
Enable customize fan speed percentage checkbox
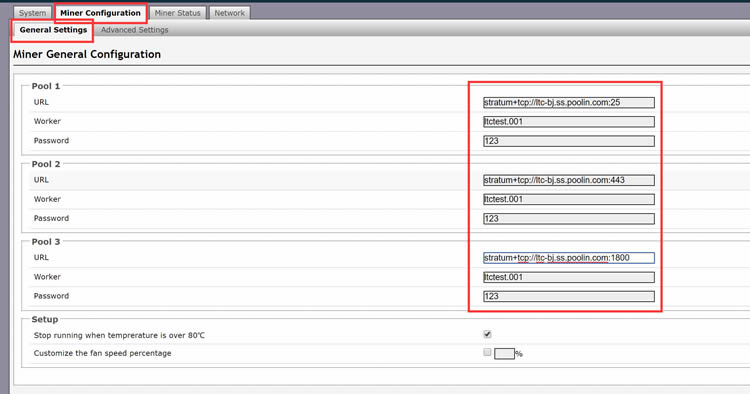tap(487, 352)
